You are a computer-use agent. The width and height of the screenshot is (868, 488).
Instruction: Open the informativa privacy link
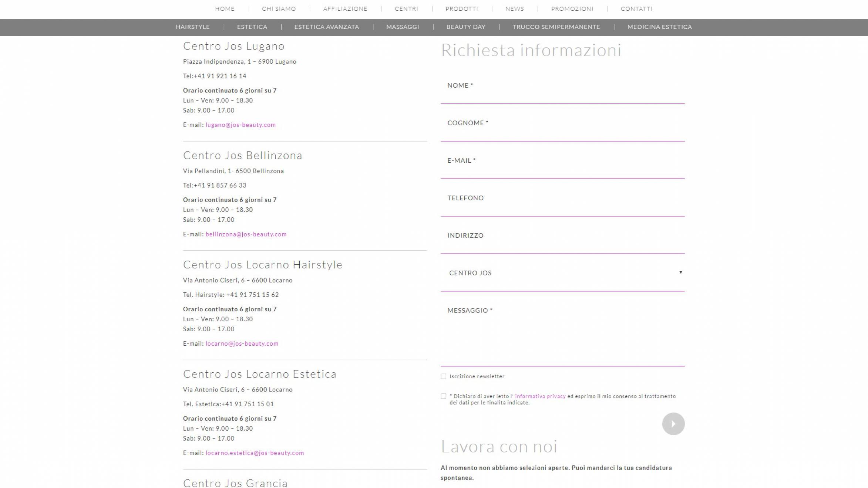[540, 396]
